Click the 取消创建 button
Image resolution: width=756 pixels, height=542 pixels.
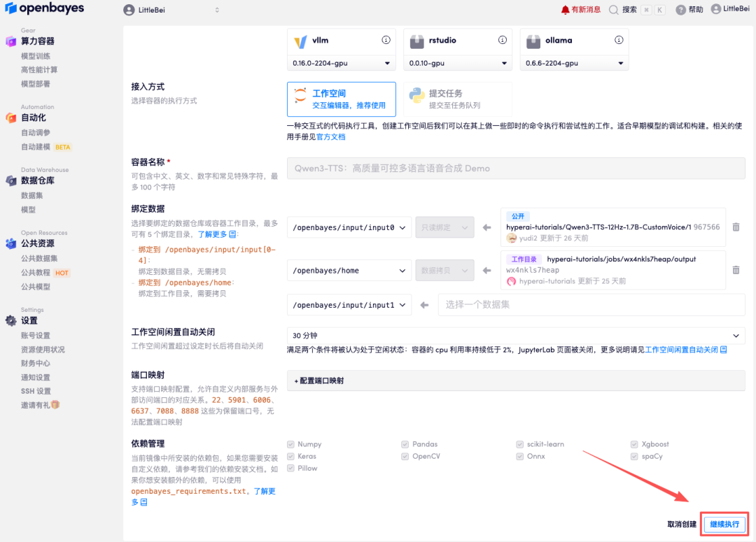point(681,525)
